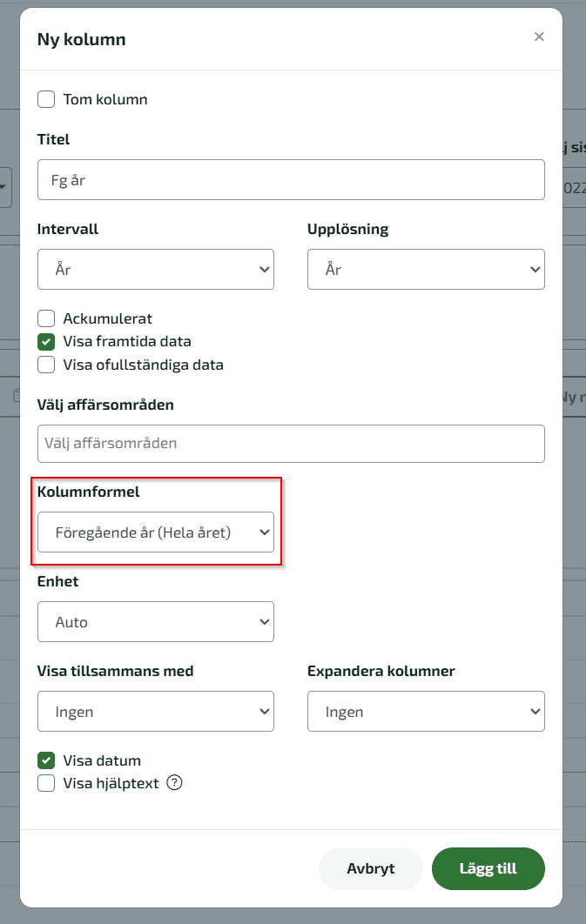Viewport: 586px width, 924px height.
Task: Toggle the Ackumulerat checkbox
Action: click(x=46, y=318)
